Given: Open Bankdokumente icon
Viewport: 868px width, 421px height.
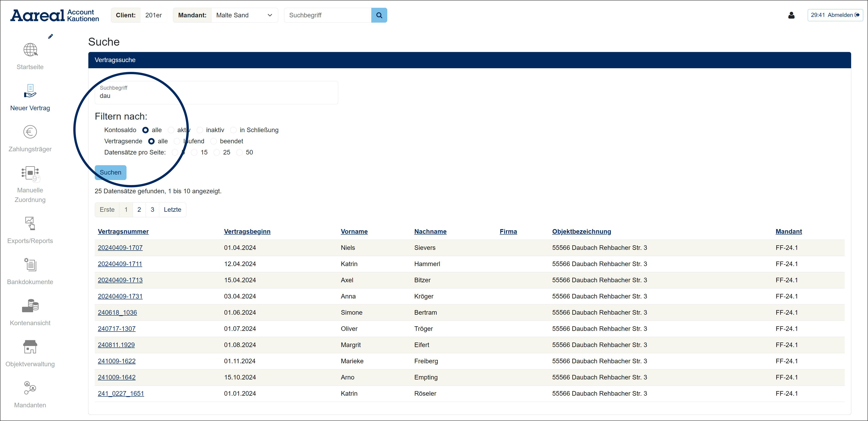Looking at the screenshot, I should click(x=30, y=265).
